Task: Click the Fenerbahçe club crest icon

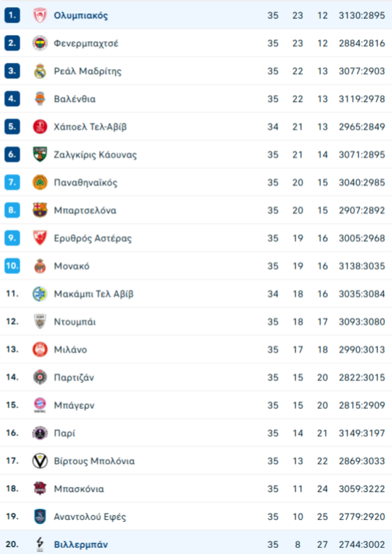Action: click(x=40, y=43)
